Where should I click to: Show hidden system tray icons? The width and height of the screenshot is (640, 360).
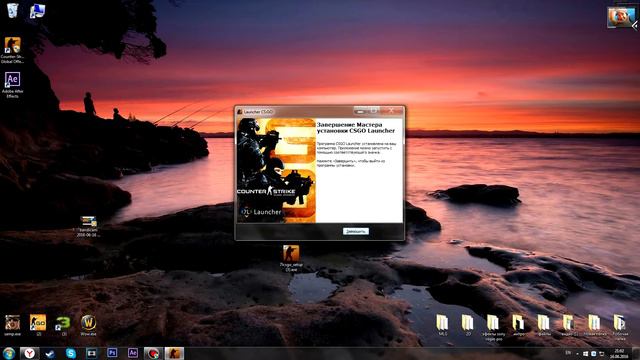click(577, 353)
